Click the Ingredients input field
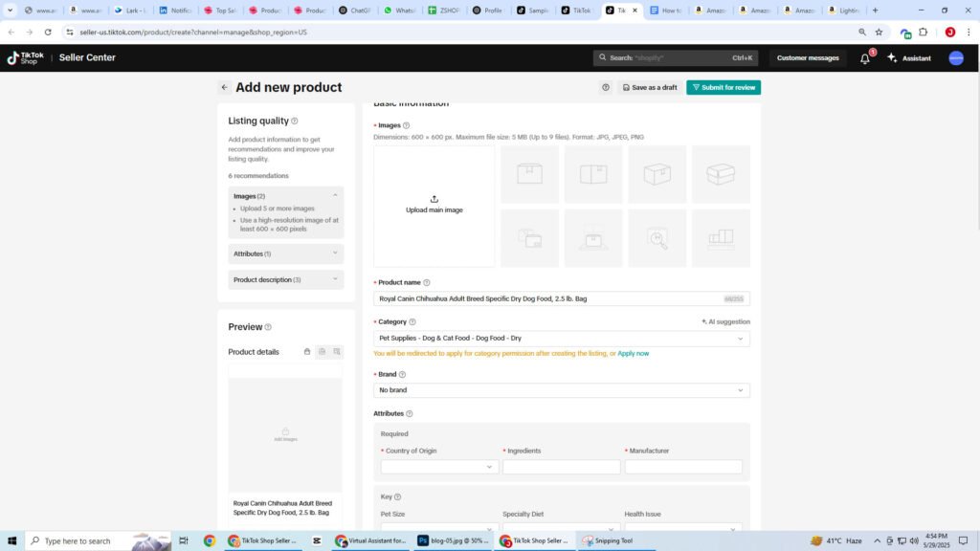980x551 pixels. [x=561, y=467]
